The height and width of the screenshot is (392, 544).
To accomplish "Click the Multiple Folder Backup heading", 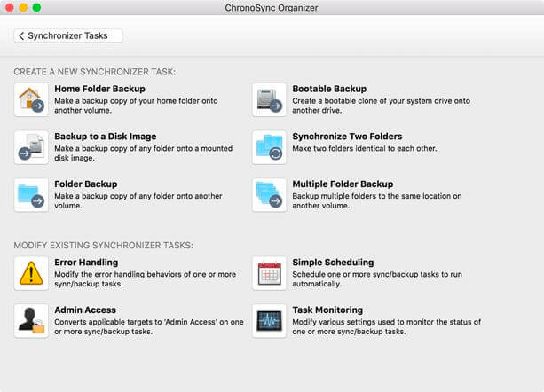I will tap(343, 184).
